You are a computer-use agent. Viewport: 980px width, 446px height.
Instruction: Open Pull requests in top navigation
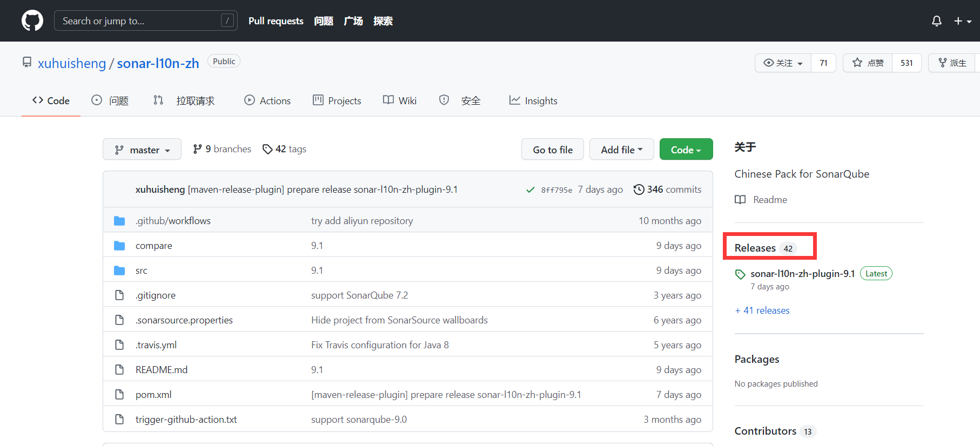[x=276, y=21]
